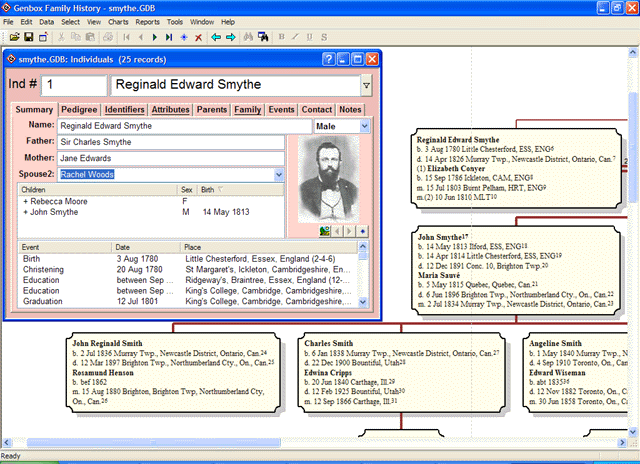Click the blue add record star icon
640x464 pixels.
[x=184, y=38]
